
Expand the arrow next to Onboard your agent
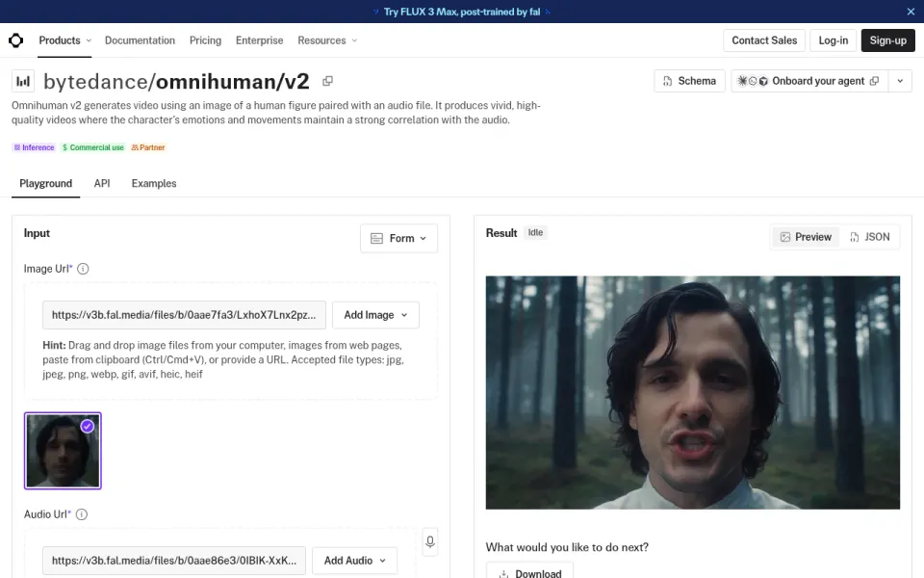[x=900, y=81]
